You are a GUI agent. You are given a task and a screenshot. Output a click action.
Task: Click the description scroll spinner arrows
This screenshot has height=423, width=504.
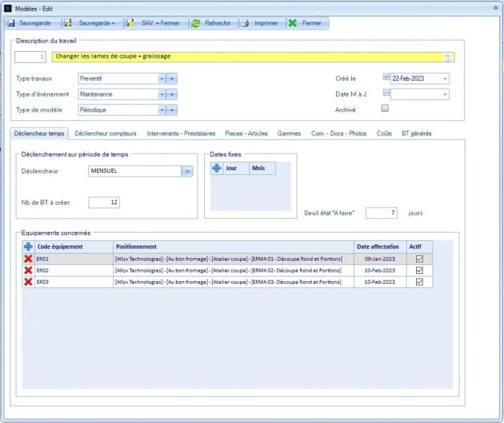448,57
